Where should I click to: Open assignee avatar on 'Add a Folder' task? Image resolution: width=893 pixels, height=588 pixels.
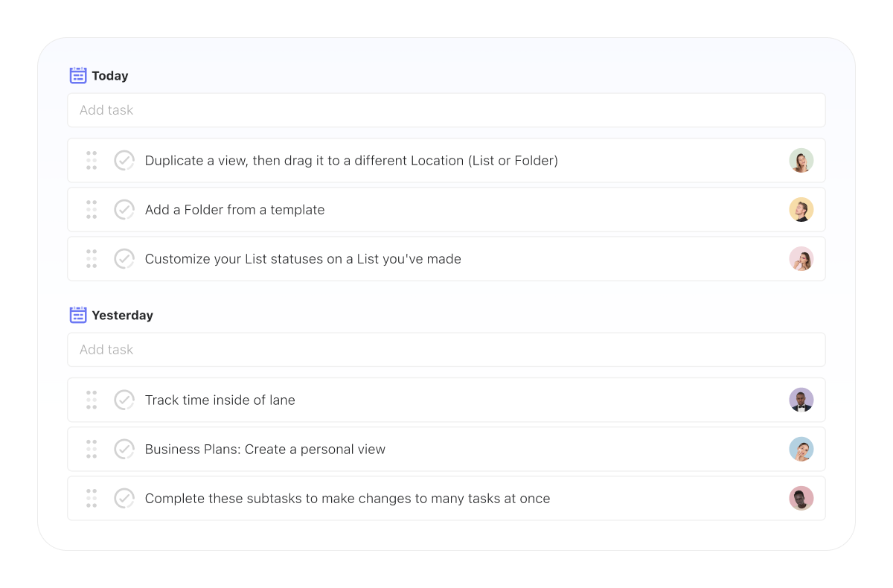tap(801, 209)
